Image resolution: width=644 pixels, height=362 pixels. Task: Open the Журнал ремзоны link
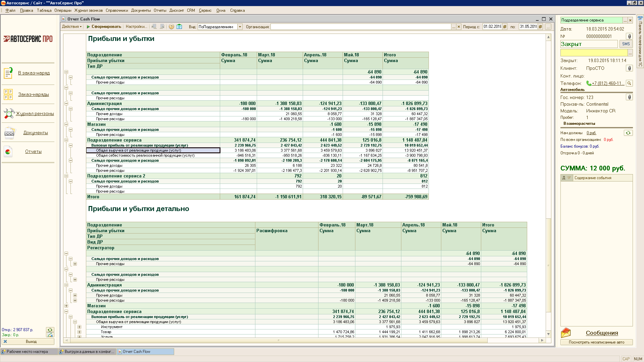pyautogui.click(x=35, y=113)
